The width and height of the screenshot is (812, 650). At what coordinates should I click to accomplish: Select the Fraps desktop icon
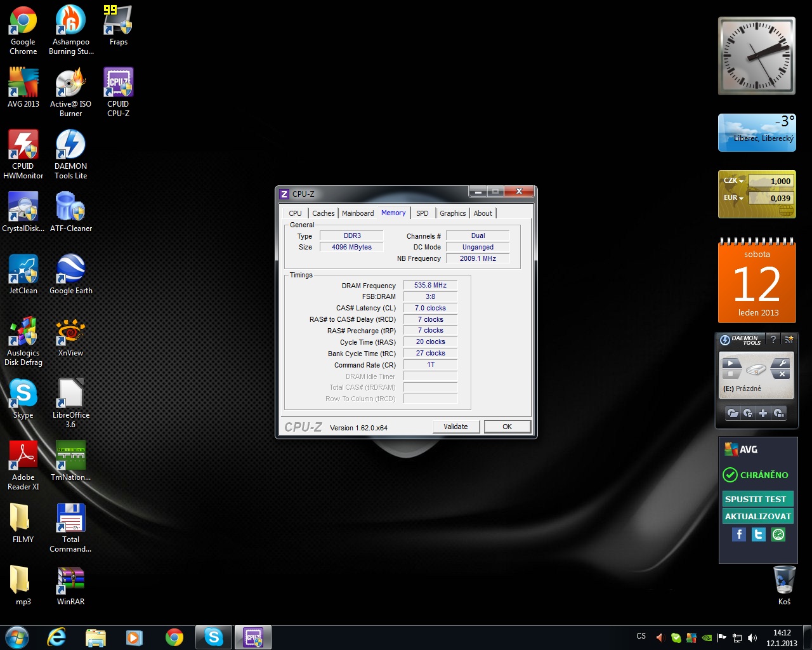point(119,25)
